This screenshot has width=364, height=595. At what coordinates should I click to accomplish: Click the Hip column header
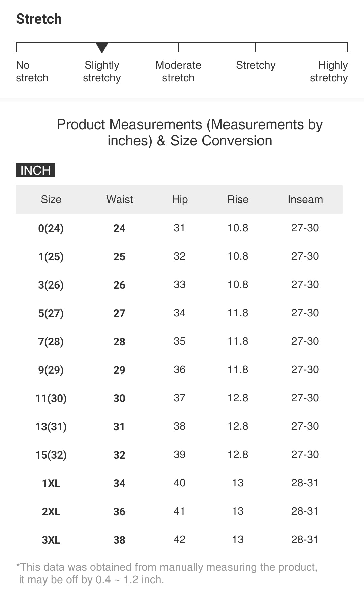click(x=180, y=199)
